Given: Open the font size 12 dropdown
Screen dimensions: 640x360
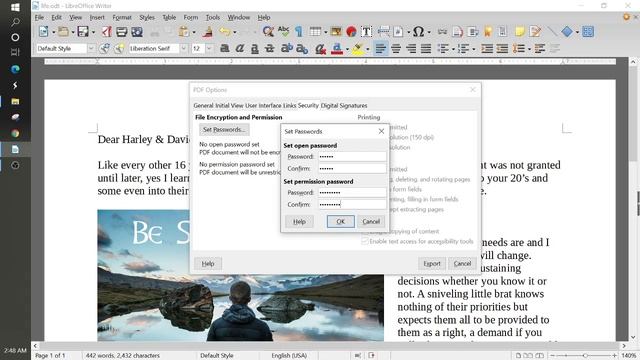Looking at the screenshot, I should pyautogui.click(x=209, y=49).
